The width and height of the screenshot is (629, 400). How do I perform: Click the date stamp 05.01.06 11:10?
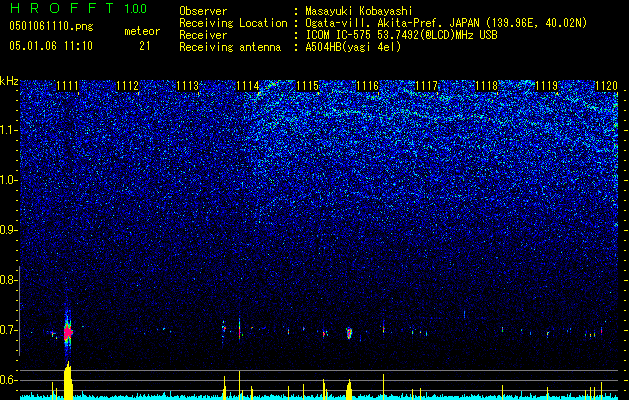click(x=51, y=46)
